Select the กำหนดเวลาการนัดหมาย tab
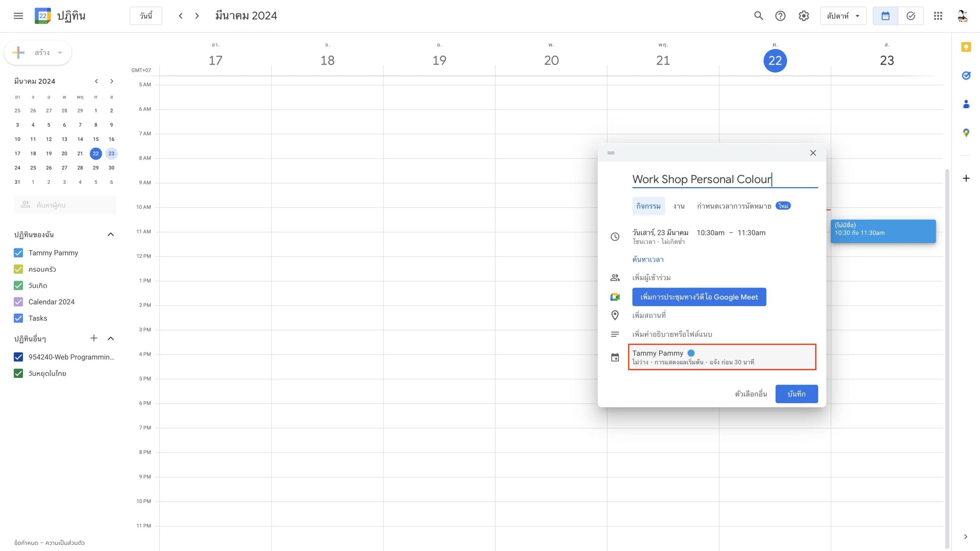This screenshot has width=980, height=551. coord(734,206)
